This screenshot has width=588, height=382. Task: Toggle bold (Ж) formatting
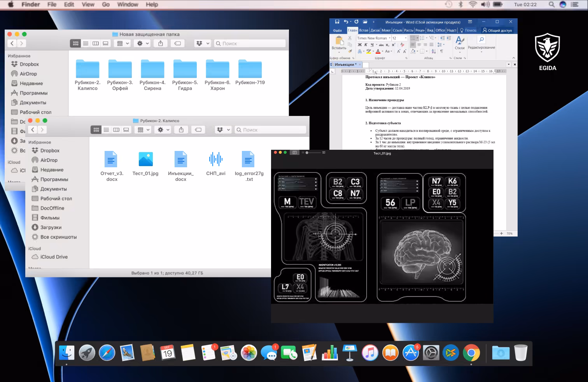click(x=360, y=45)
